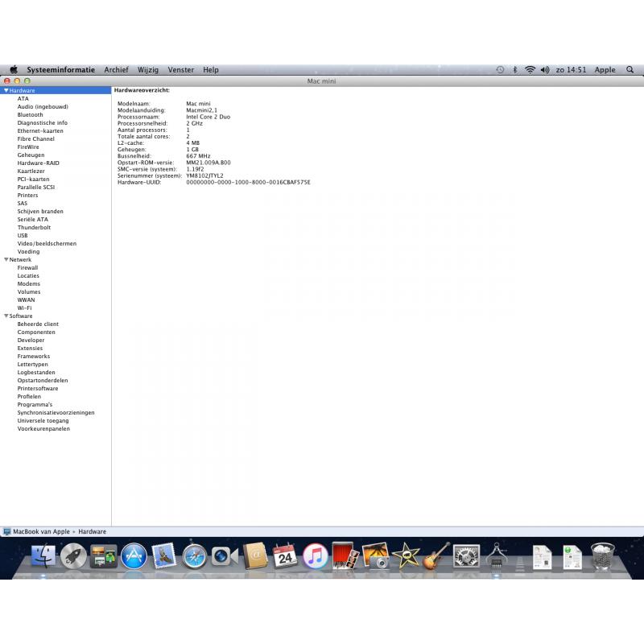Select Extensies under Software

click(x=30, y=349)
